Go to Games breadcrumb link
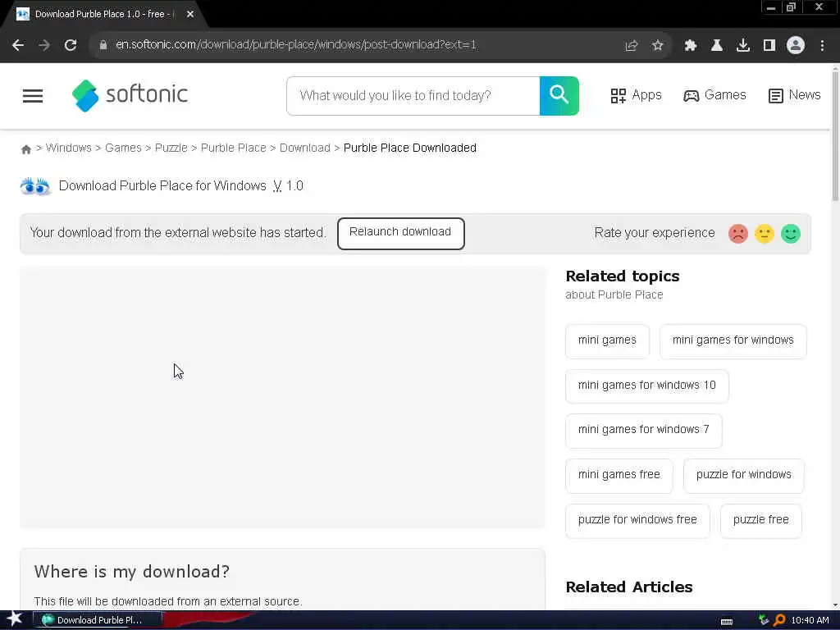840x630 pixels. point(123,148)
